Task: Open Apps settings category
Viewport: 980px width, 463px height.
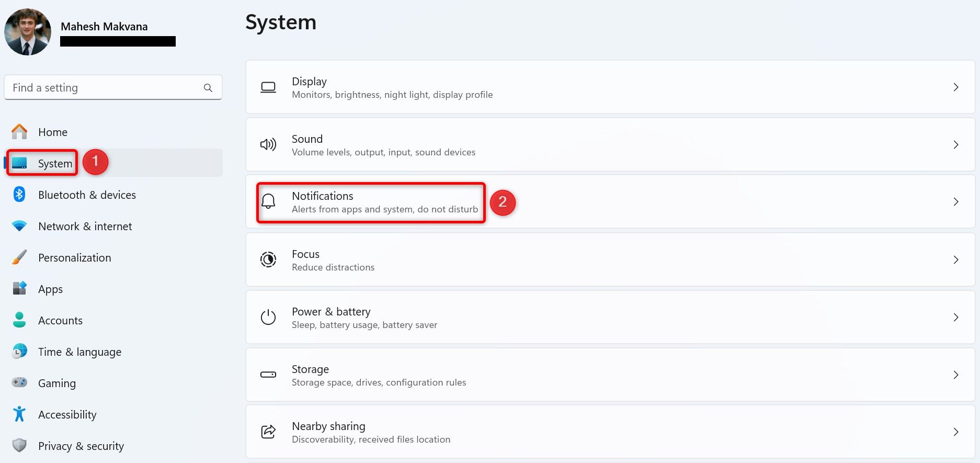Action: 113,289
